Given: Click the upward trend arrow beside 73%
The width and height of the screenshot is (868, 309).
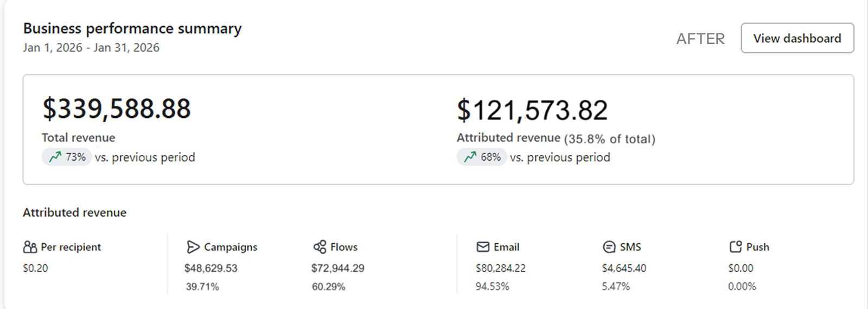Looking at the screenshot, I should (55, 157).
